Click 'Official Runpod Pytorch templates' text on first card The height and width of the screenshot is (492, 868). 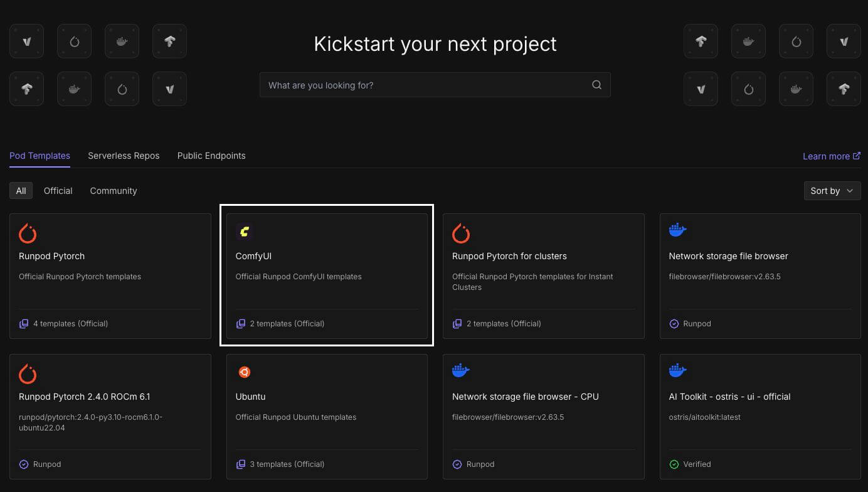coord(80,277)
